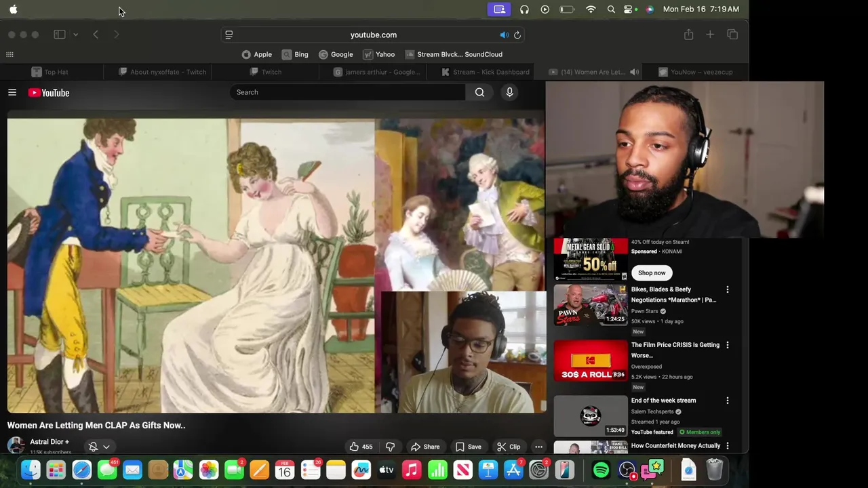Go to the YouTube home logo
Image resolution: width=868 pixels, height=488 pixels.
[x=49, y=93]
